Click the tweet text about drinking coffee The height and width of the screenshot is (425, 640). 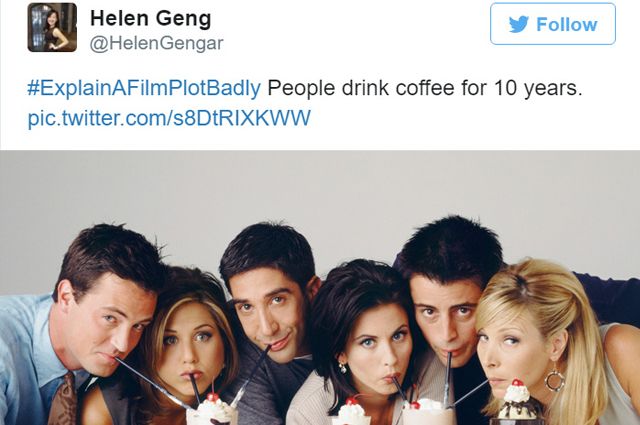click(x=424, y=88)
